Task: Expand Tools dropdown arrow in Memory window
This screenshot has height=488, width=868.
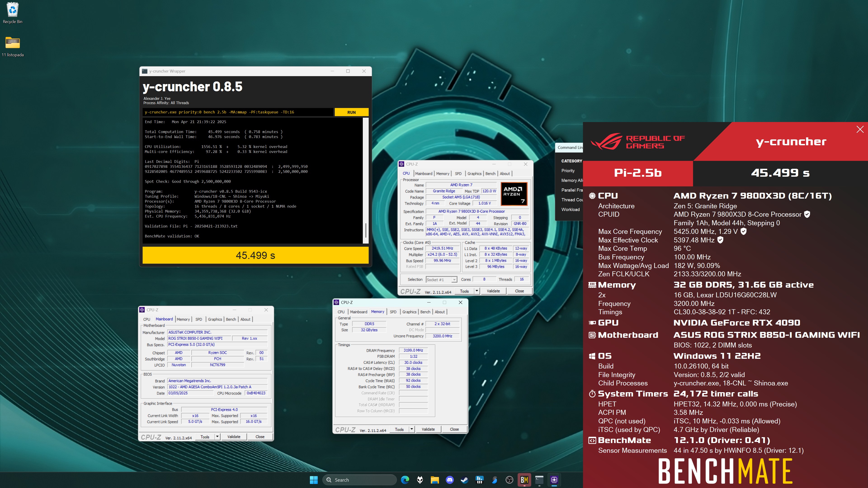Action: click(412, 429)
